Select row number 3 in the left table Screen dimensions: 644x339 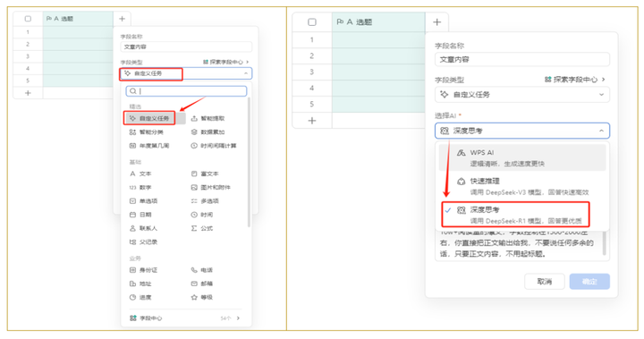tap(28, 56)
